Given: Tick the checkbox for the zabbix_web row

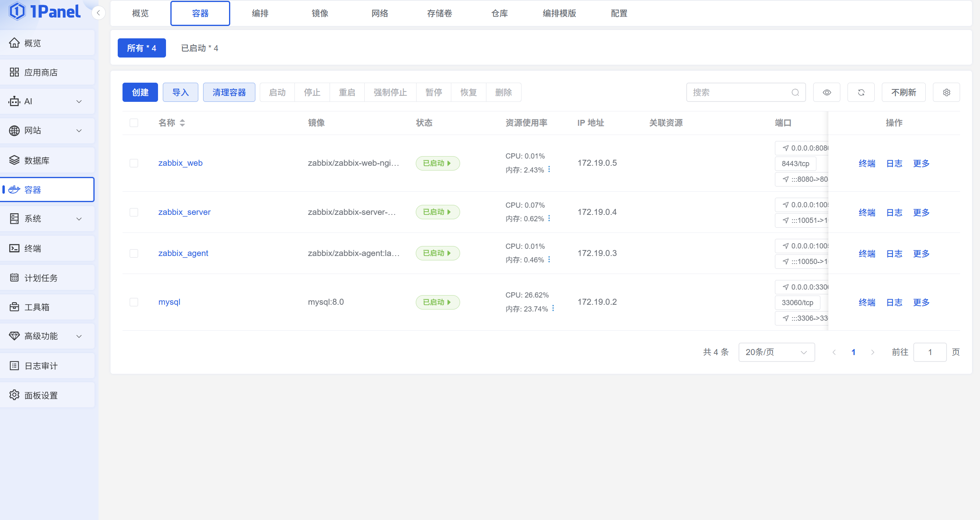Looking at the screenshot, I should [134, 163].
